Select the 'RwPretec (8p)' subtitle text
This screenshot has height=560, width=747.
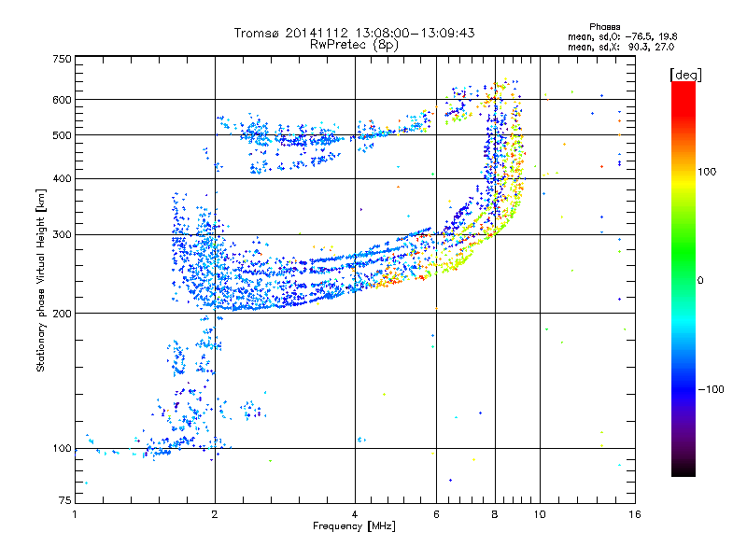[354, 45]
